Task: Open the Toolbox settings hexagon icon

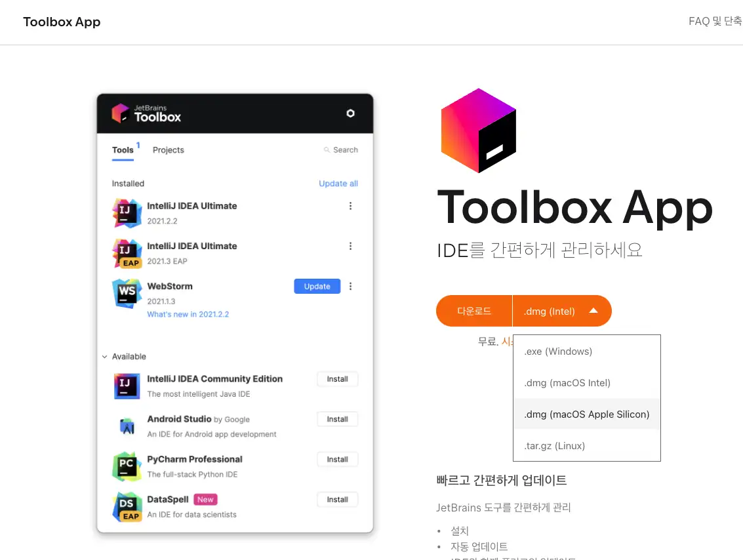Action: pyautogui.click(x=350, y=113)
